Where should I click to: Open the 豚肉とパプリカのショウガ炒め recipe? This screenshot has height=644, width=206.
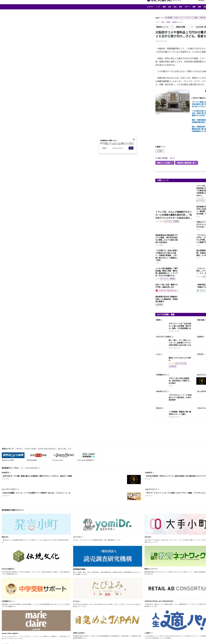click(180, 359)
